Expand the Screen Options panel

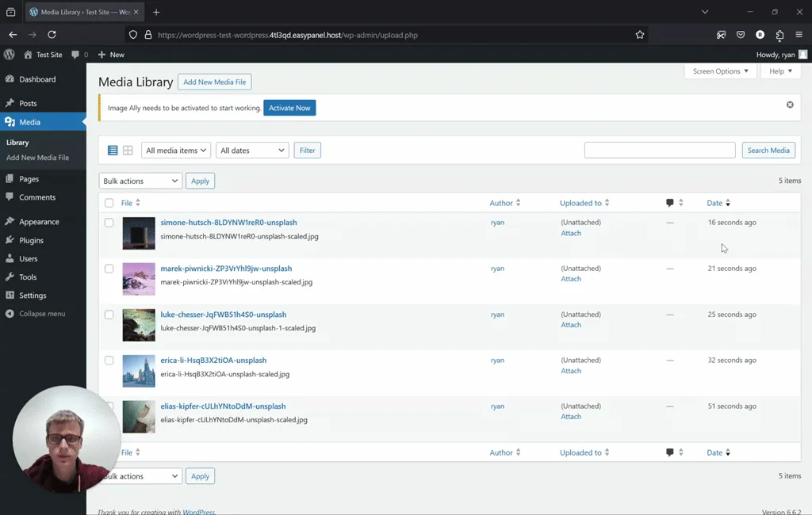(x=719, y=71)
